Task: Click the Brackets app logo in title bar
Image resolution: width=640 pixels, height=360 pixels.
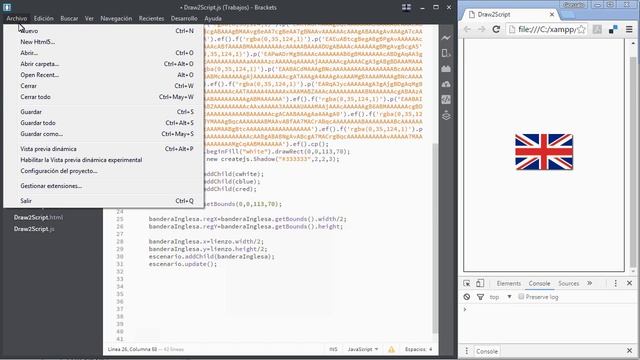Action: (7, 7)
